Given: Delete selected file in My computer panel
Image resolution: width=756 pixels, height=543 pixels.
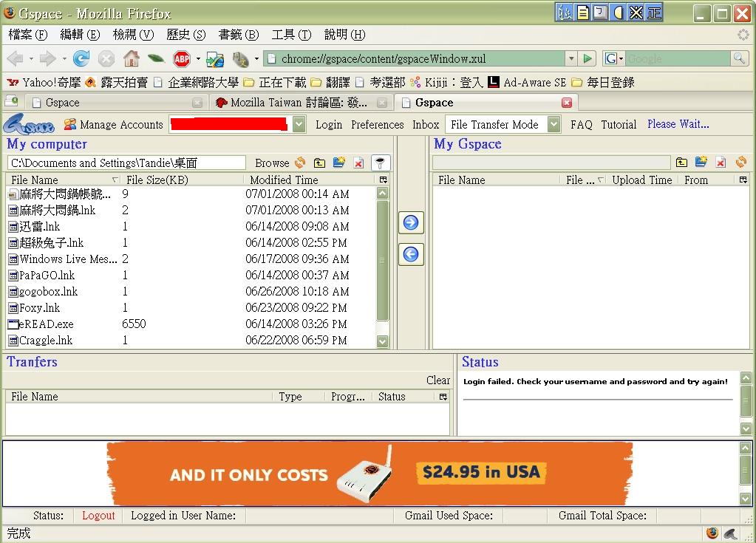Looking at the screenshot, I should 358,163.
